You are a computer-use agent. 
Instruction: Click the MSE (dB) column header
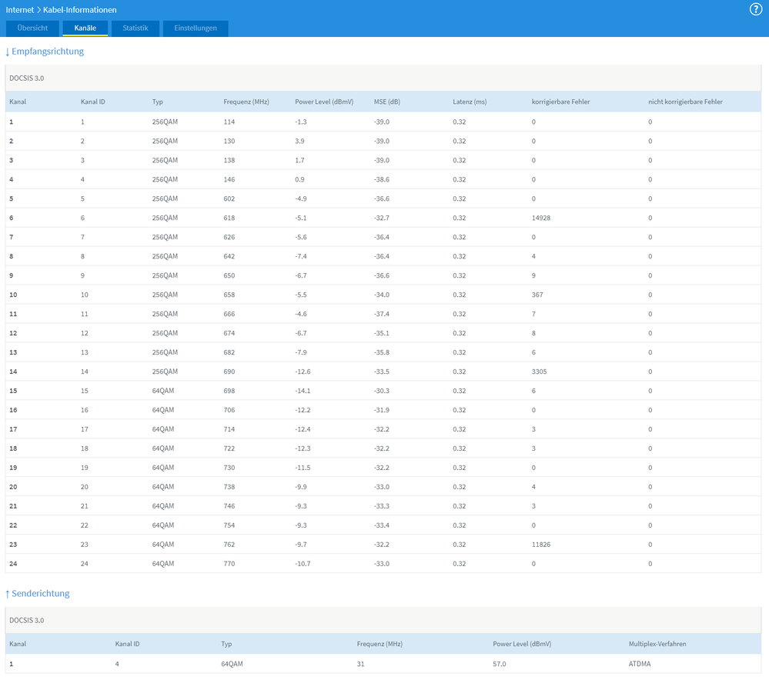point(389,102)
